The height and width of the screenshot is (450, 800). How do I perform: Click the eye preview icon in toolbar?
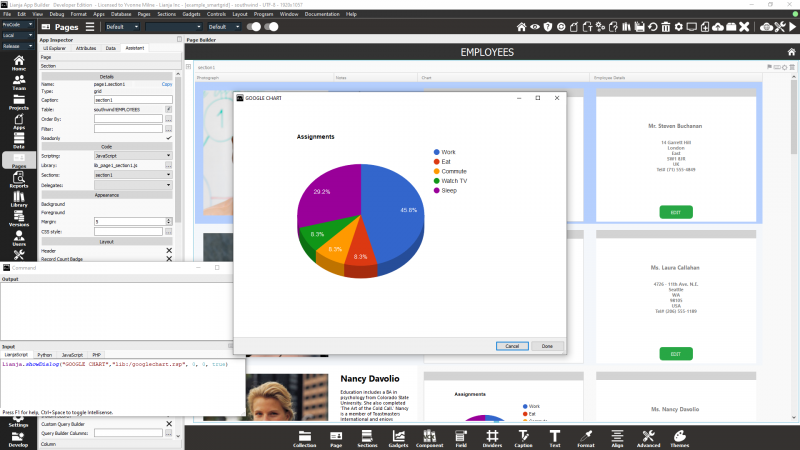click(x=534, y=27)
